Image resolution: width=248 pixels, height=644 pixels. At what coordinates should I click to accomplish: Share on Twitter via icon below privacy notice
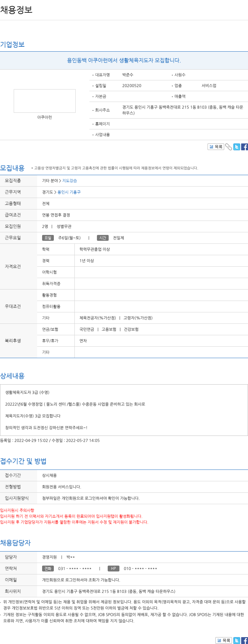(237, 640)
